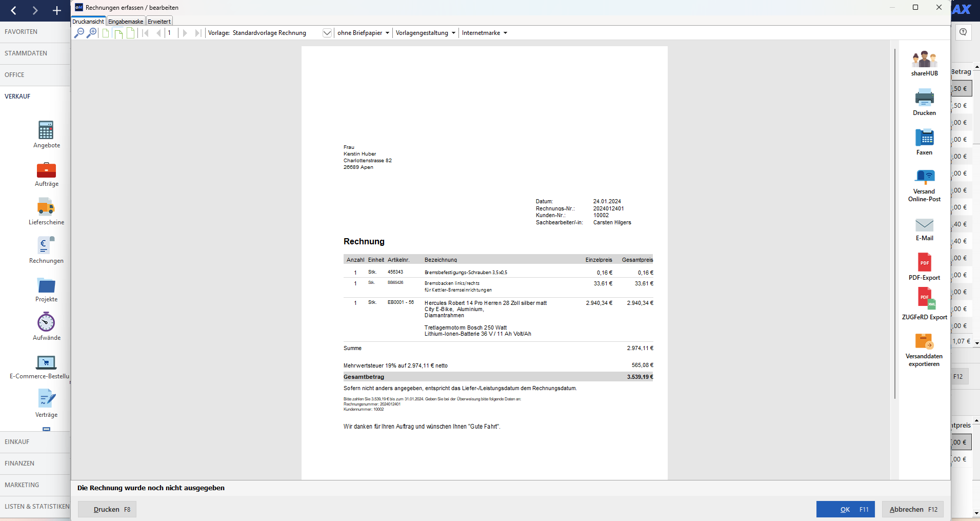Open Aufträge in the sidebar

point(46,175)
